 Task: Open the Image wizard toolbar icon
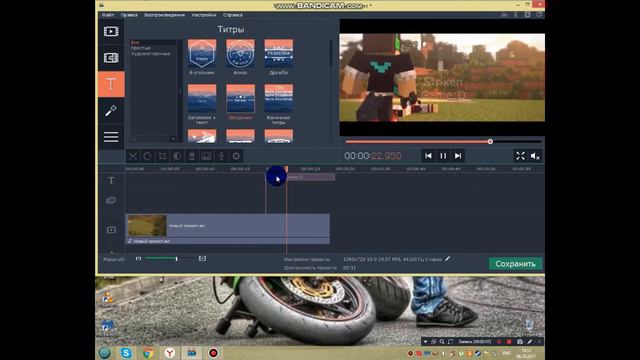pyautogui.click(x=207, y=156)
